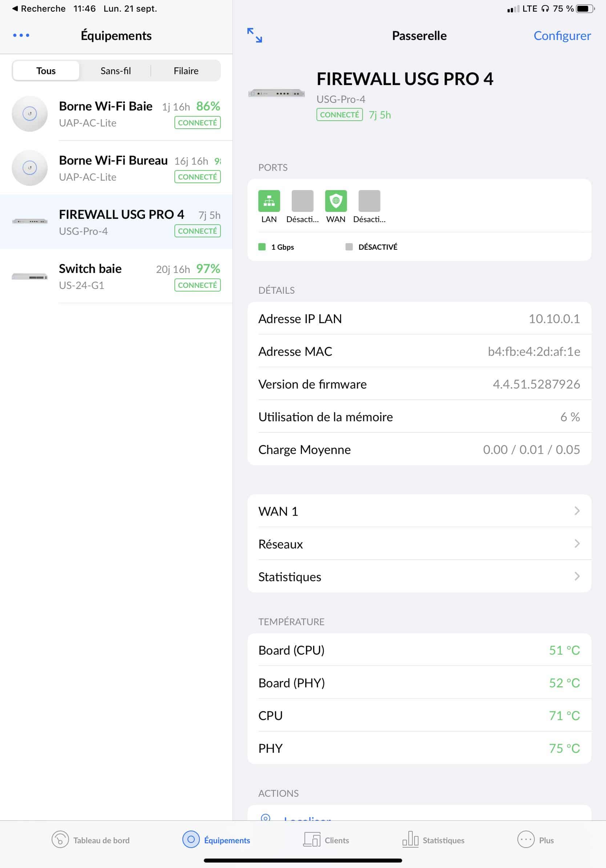Select the Tous filter segment

point(46,71)
